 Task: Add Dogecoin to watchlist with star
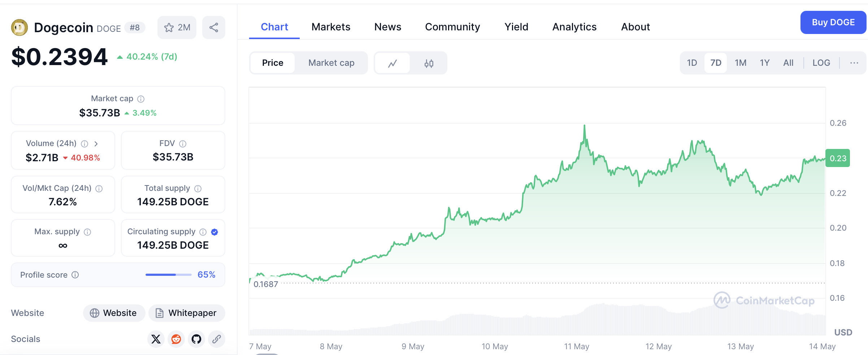[177, 27]
